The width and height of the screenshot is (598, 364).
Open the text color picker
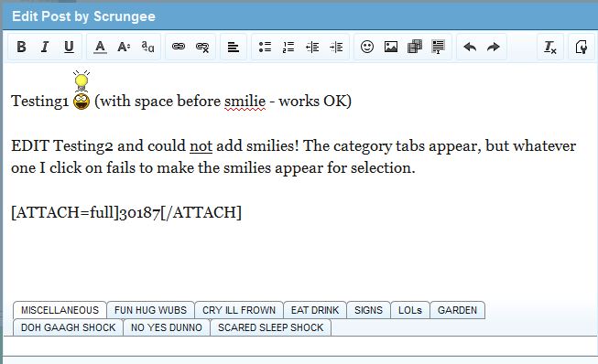click(x=100, y=47)
